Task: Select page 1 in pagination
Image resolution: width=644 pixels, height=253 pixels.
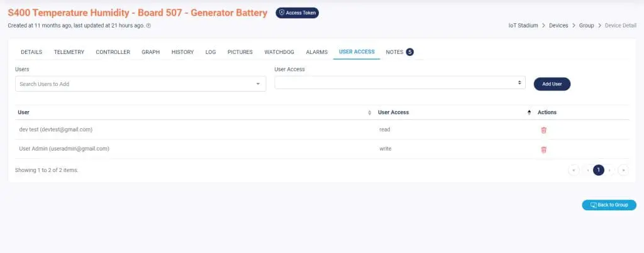Action: pyautogui.click(x=598, y=170)
